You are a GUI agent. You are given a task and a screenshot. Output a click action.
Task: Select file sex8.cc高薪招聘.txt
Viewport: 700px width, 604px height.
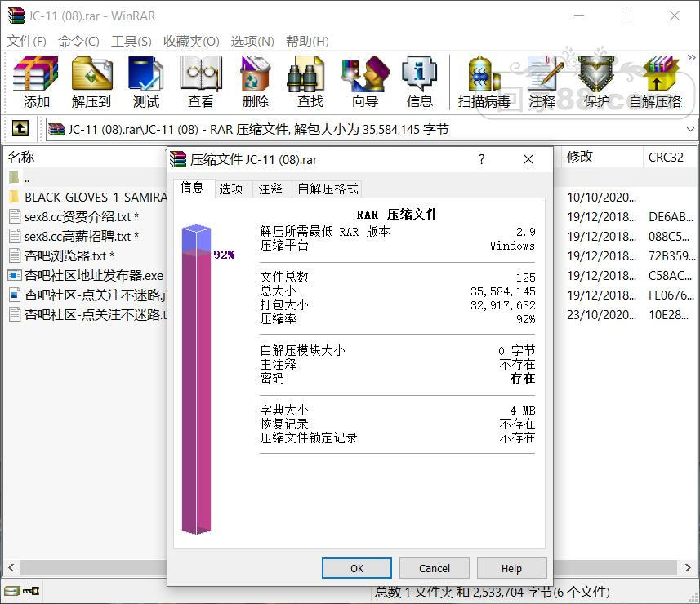click(81, 237)
